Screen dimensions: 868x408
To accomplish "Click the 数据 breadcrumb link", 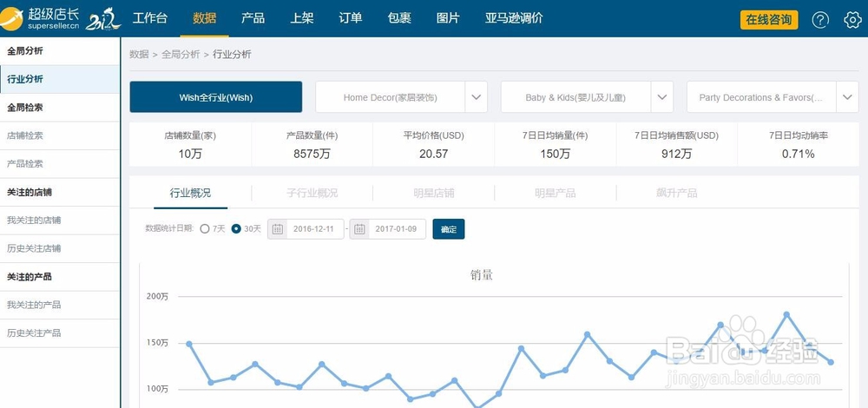I will click(139, 54).
